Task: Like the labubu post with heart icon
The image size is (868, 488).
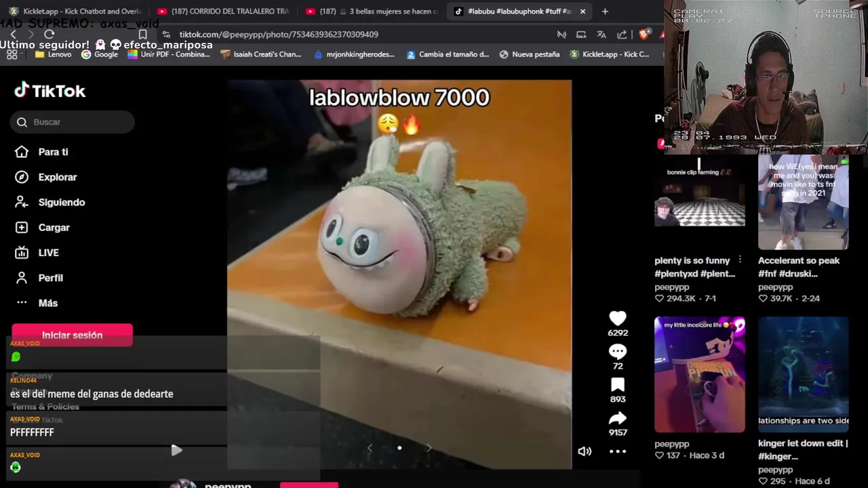Action: coord(617,319)
